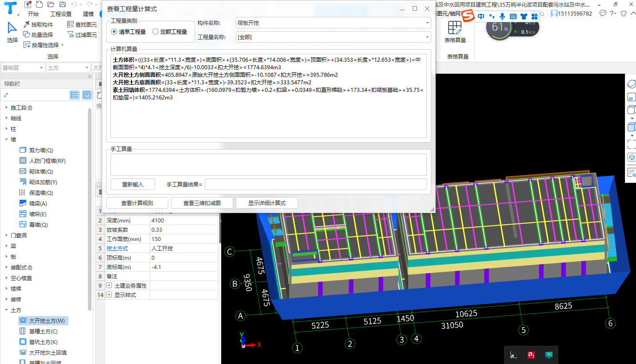This screenshot has height=364, width=636.
Task: Click the navigation detail view toggle icon
Action: tap(87, 95)
